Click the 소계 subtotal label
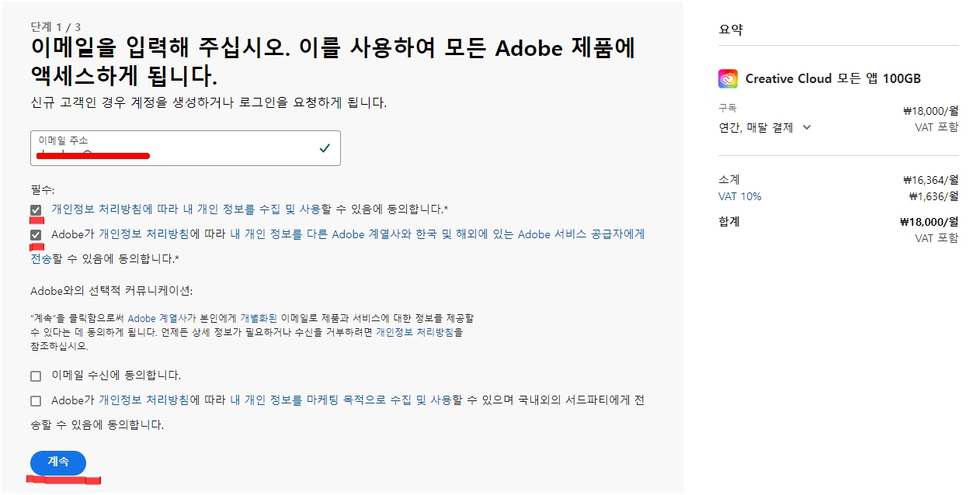The height and width of the screenshot is (495, 980). coord(728,179)
